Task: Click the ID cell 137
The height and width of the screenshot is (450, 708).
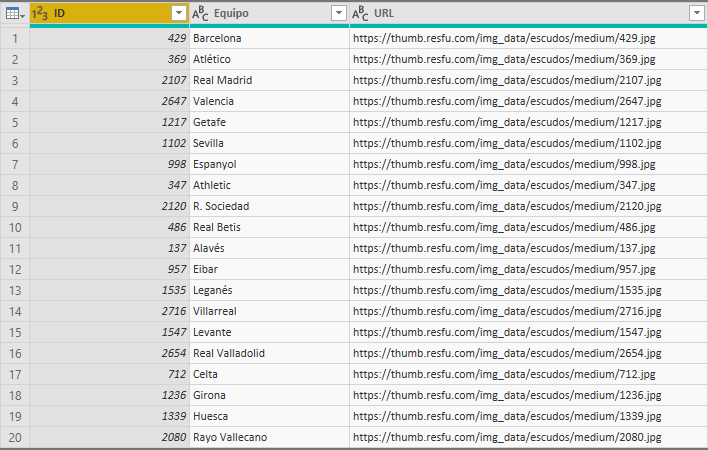Action: [x=110, y=248]
